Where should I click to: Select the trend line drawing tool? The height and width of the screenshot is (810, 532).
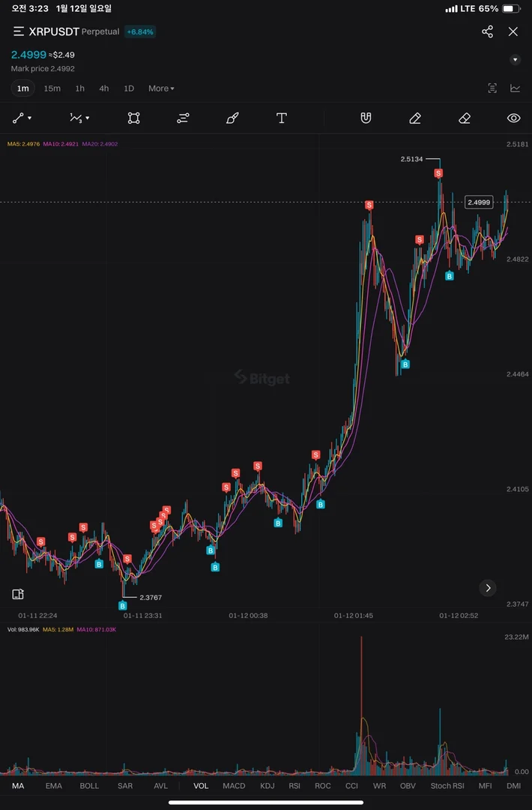19,118
